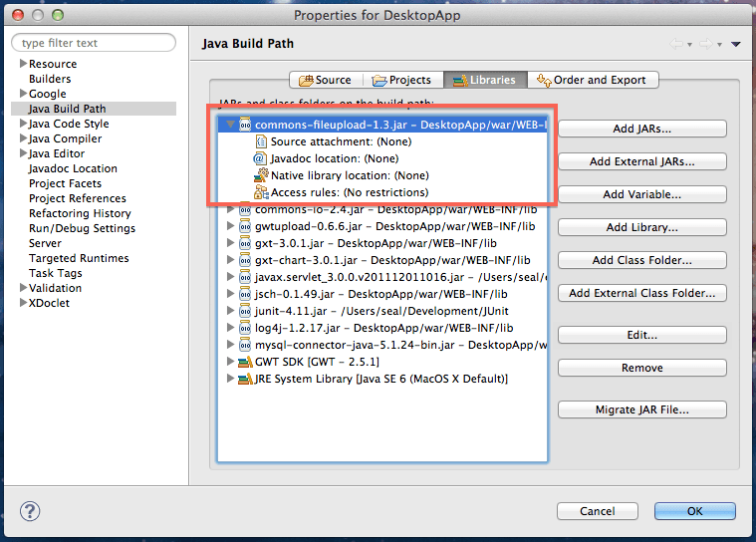Click Add External Class Folder... button
756x542 pixels.
(642, 293)
